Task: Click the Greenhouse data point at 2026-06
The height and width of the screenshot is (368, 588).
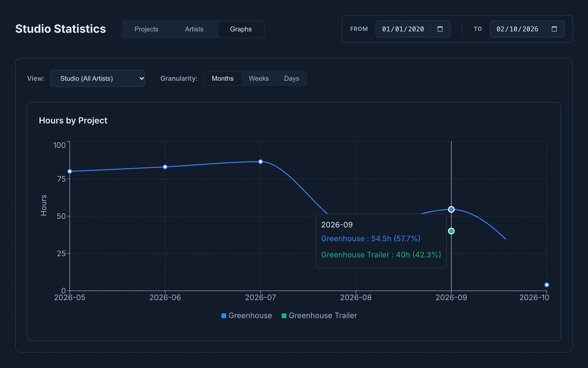Action: (165, 167)
